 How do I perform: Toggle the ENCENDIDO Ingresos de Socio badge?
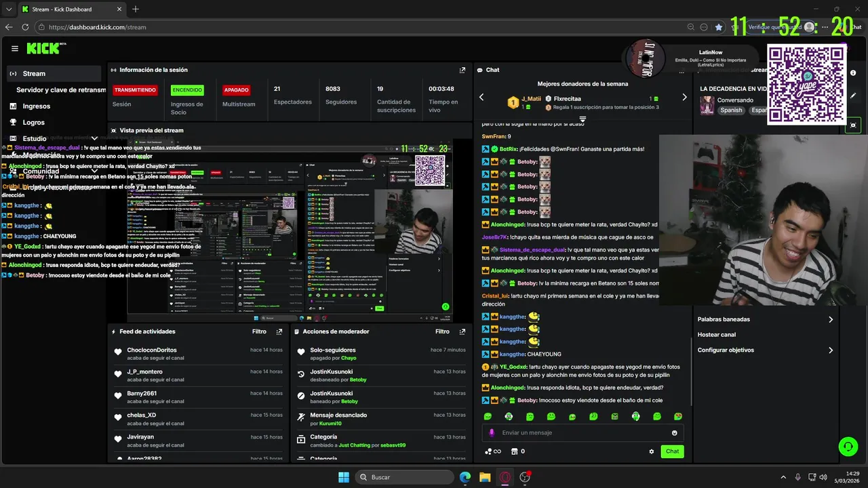(187, 89)
